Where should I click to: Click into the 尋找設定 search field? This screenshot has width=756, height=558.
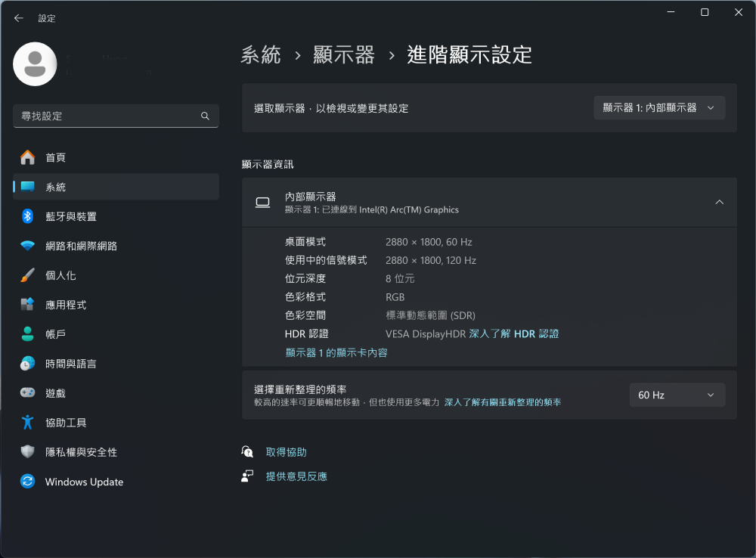click(106, 116)
